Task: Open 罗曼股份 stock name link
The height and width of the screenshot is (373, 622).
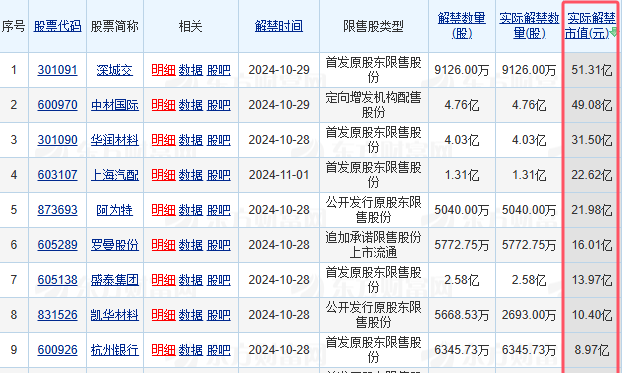Action: click(115, 245)
